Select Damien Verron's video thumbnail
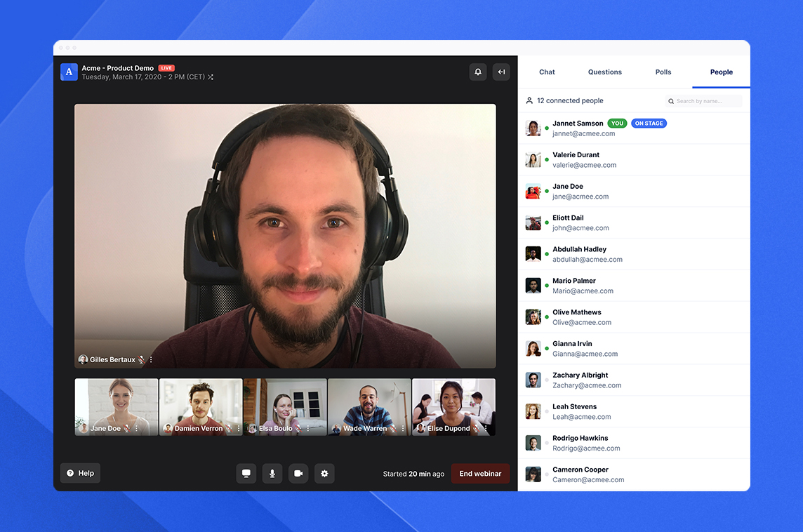 pyautogui.click(x=201, y=407)
